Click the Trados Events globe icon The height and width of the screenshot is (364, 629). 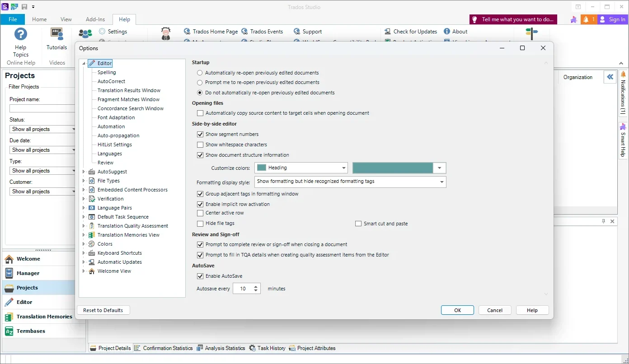tap(244, 32)
